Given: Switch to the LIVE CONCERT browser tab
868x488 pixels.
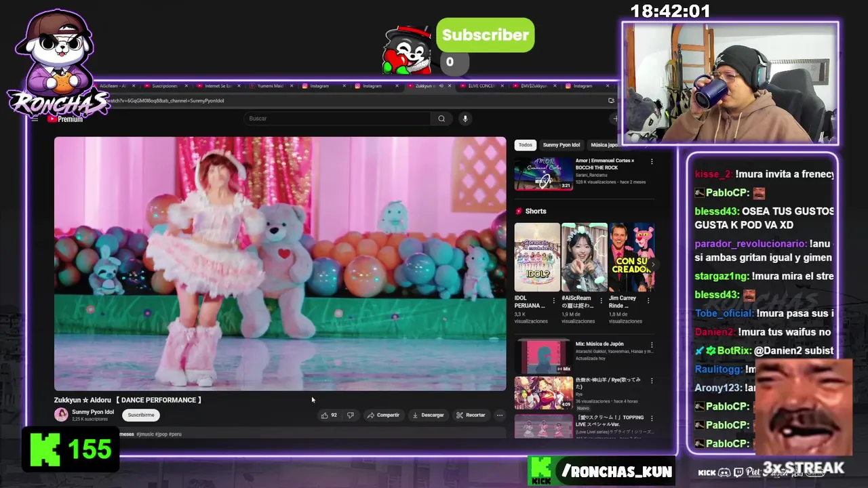Looking at the screenshot, I should [x=480, y=86].
